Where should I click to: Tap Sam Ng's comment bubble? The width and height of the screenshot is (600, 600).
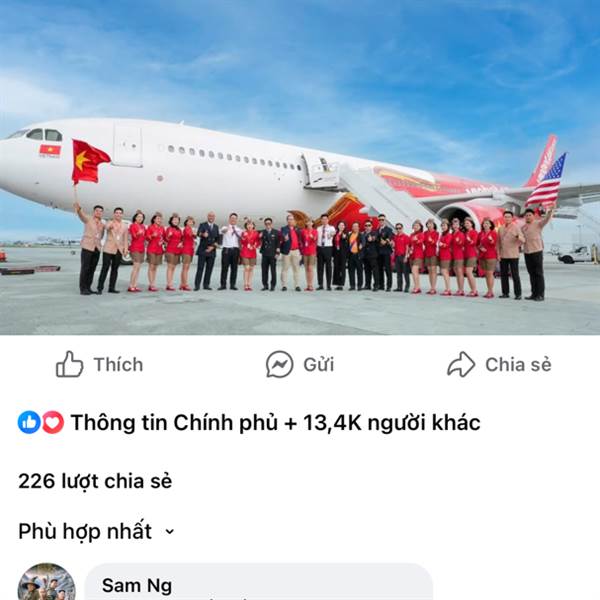point(259,582)
